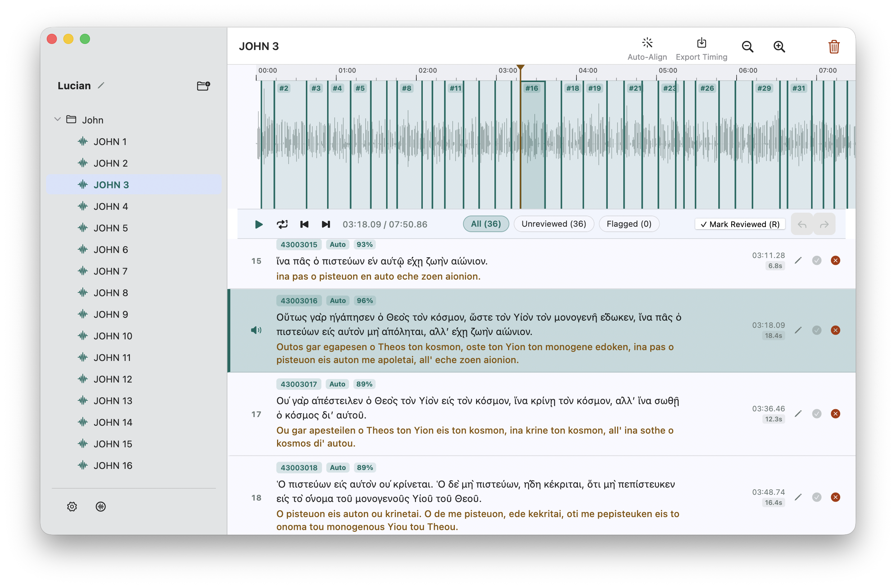Click the playhead marker at 03:18
The height and width of the screenshot is (588, 896).
(520, 68)
